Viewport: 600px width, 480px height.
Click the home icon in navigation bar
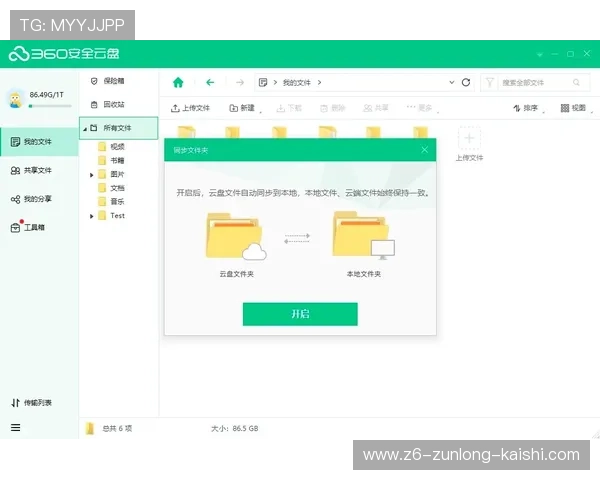[178, 82]
